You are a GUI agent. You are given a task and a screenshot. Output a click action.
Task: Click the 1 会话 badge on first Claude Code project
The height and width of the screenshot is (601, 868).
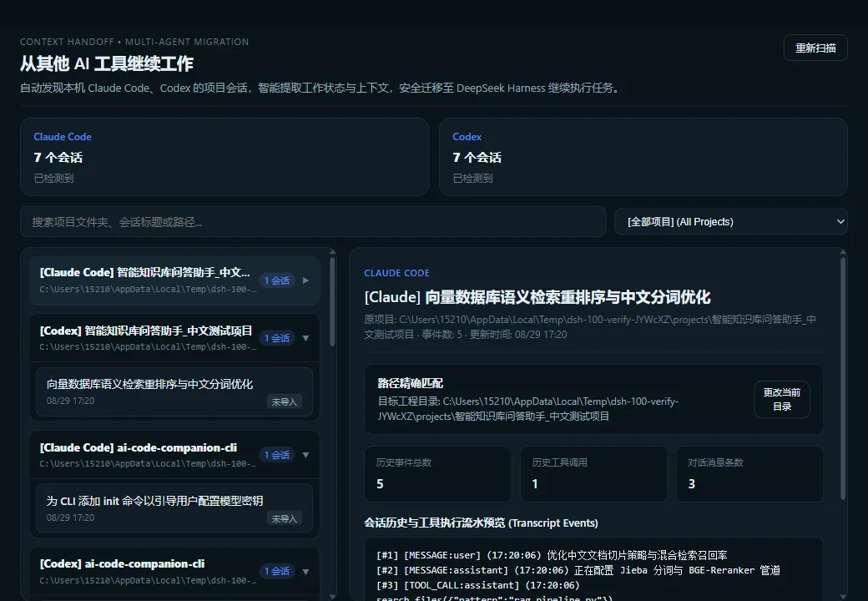point(277,280)
